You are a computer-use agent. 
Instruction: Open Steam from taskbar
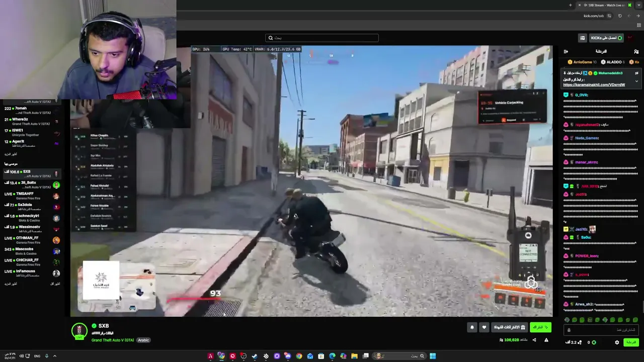255,356
